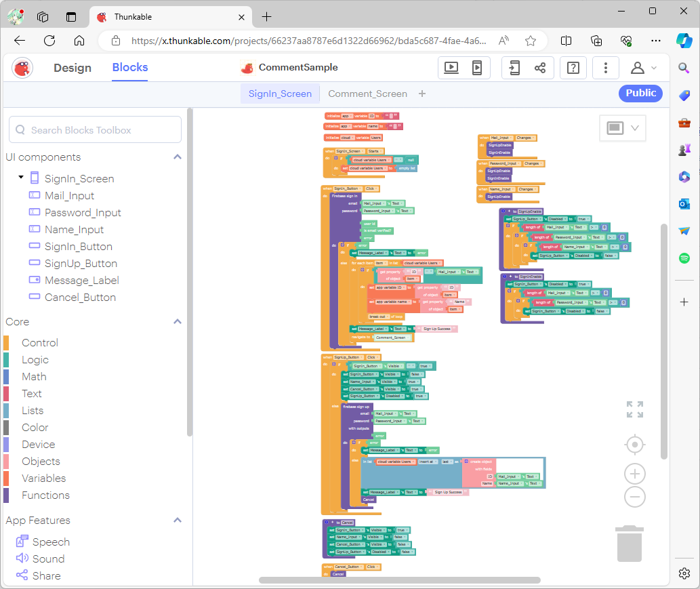Collapse the Core section

[x=178, y=322]
